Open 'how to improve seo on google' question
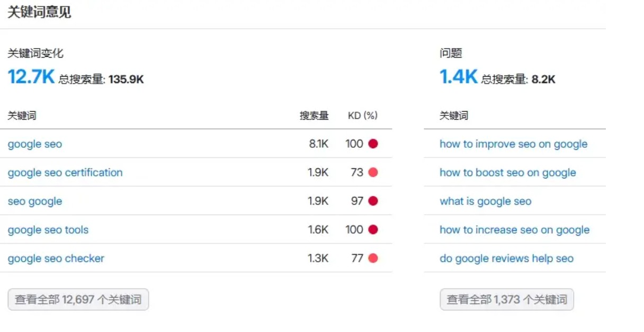Viewport: 644px width, 332px height. (x=513, y=144)
